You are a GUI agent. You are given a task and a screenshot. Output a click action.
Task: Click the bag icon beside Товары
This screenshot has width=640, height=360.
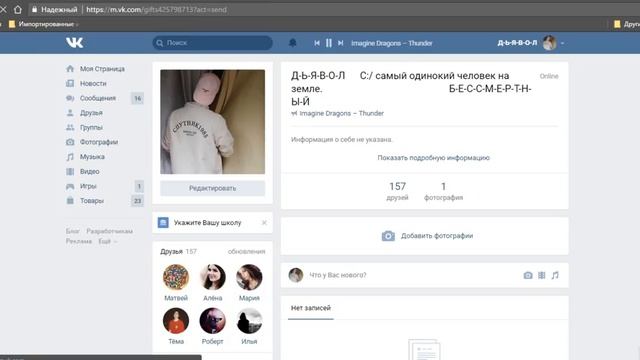tap(70, 201)
